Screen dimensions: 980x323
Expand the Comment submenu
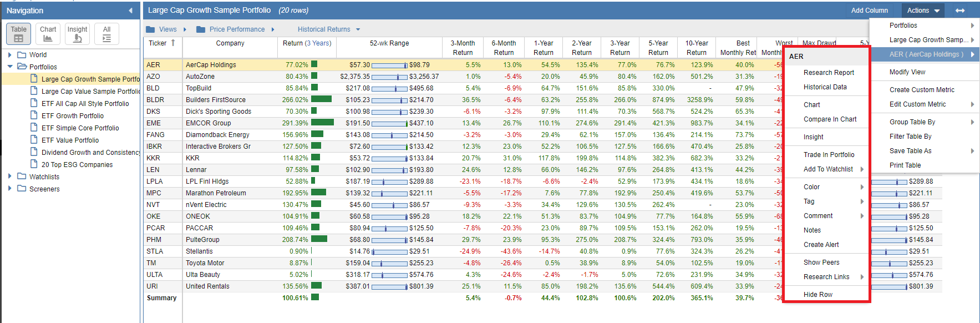tap(862, 216)
